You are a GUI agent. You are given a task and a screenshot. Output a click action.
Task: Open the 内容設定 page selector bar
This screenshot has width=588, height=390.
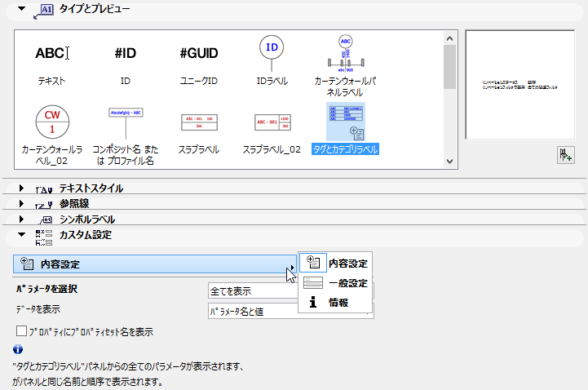coord(155,264)
